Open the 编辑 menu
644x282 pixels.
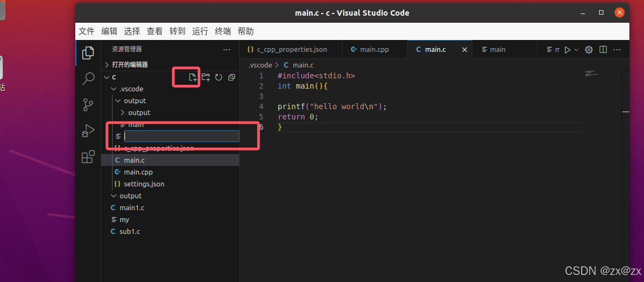click(109, 31)
